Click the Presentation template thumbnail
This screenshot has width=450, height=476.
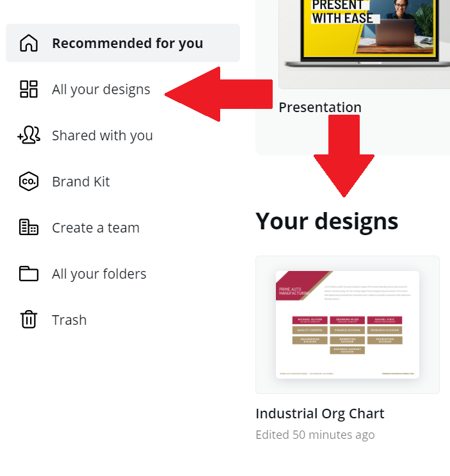coord(364,44)
